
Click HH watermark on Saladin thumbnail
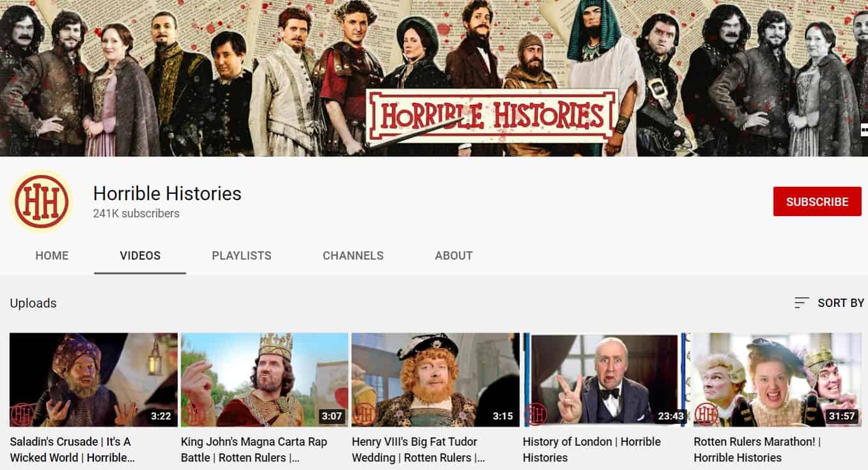tap(22, 414)
